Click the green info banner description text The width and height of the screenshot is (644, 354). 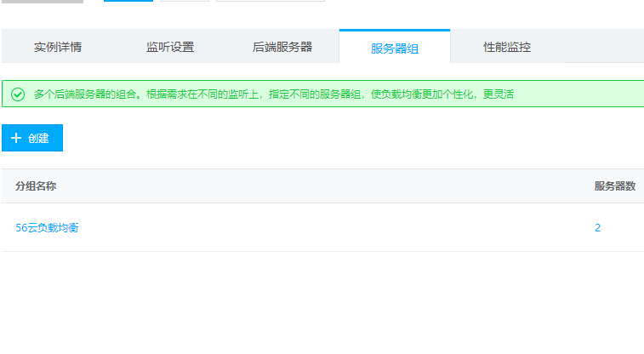pyautogui.click(x=273, y=94)
